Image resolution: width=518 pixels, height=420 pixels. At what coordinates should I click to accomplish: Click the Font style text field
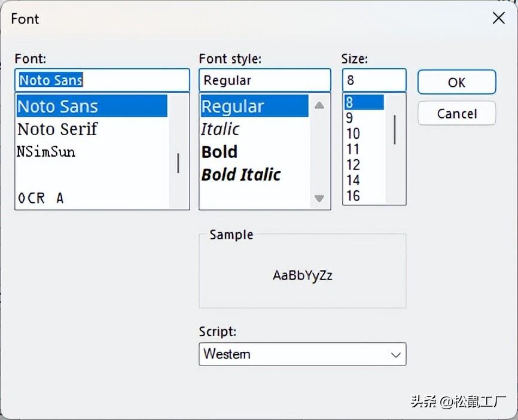pos(264,80)
